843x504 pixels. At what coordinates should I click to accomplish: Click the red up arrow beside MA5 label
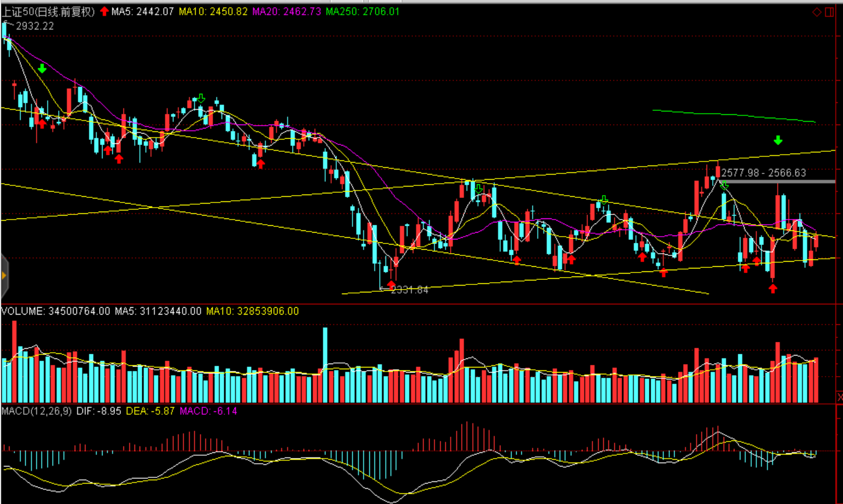(104, 11)
